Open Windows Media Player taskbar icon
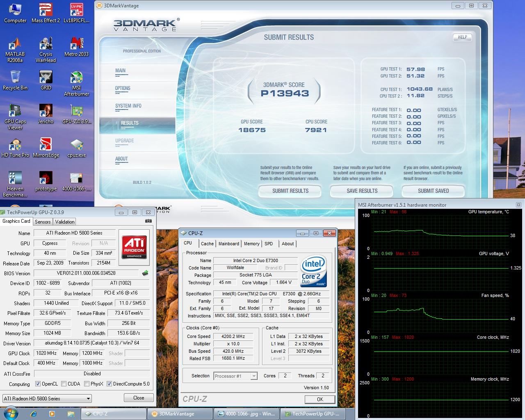Viewport: 525px width, 420px height. point(52,413)
